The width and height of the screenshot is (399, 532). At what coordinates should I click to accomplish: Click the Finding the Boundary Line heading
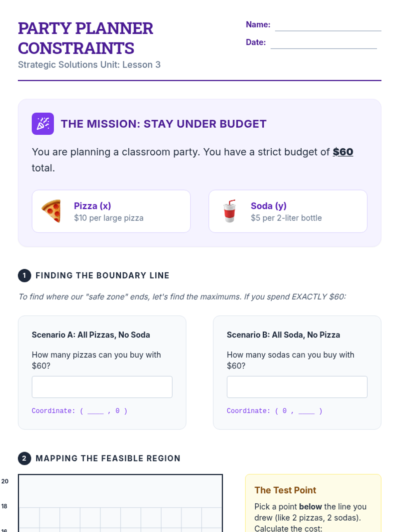point(102,275)
